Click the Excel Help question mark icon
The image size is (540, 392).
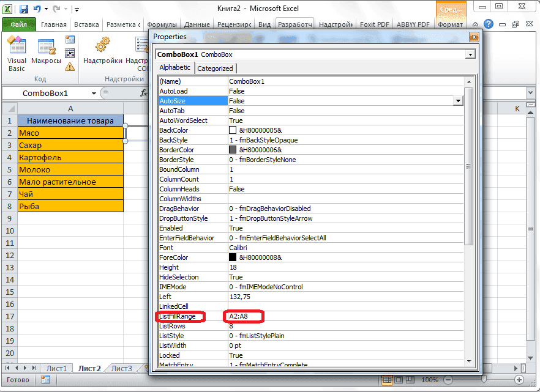point(489,24)
